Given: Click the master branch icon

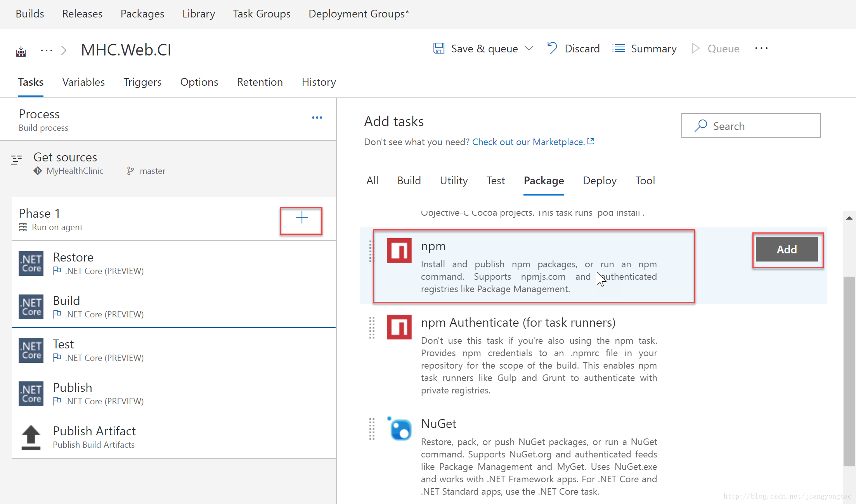Looking at the screenshot, I should pyautogui.click(x=131, y=171).
